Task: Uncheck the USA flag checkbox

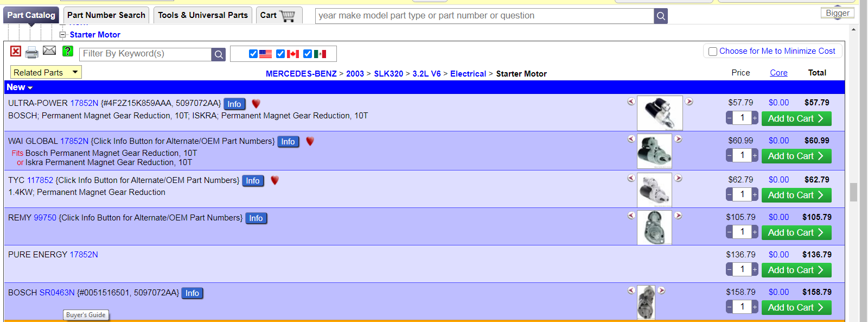Action: click(x=253, y=54)
